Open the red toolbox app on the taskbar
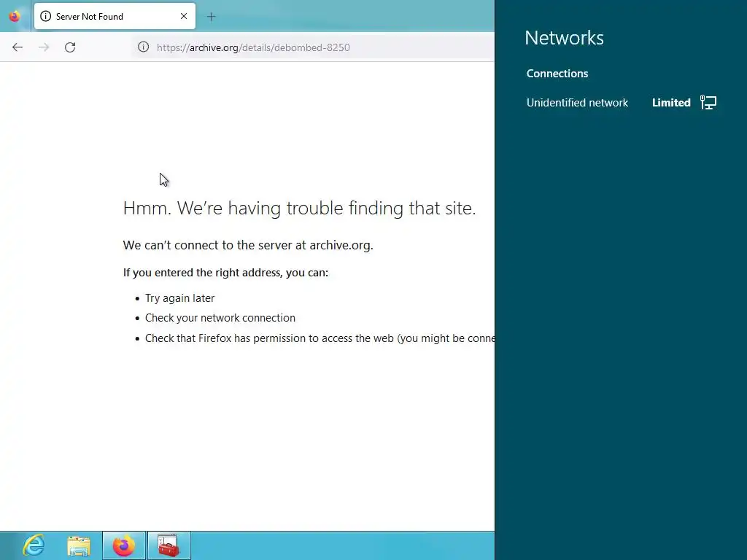The height and width of the screenshot is (560, 747). 169,545
